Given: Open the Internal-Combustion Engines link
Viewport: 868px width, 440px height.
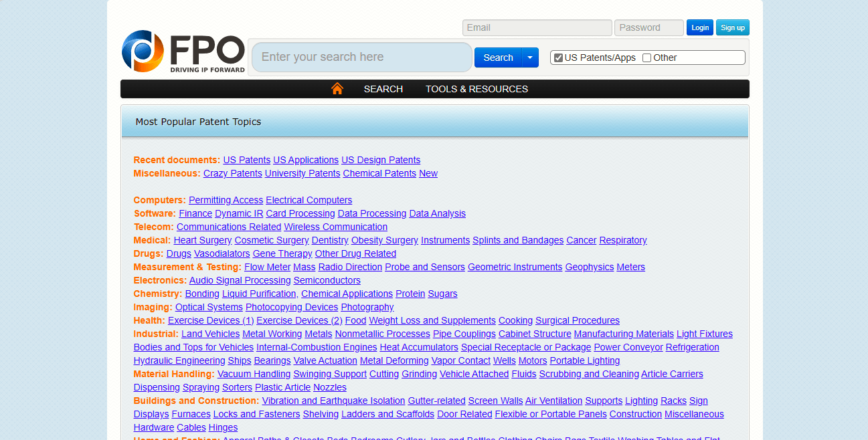Looking at the screenshot, I should pos(317,347).
